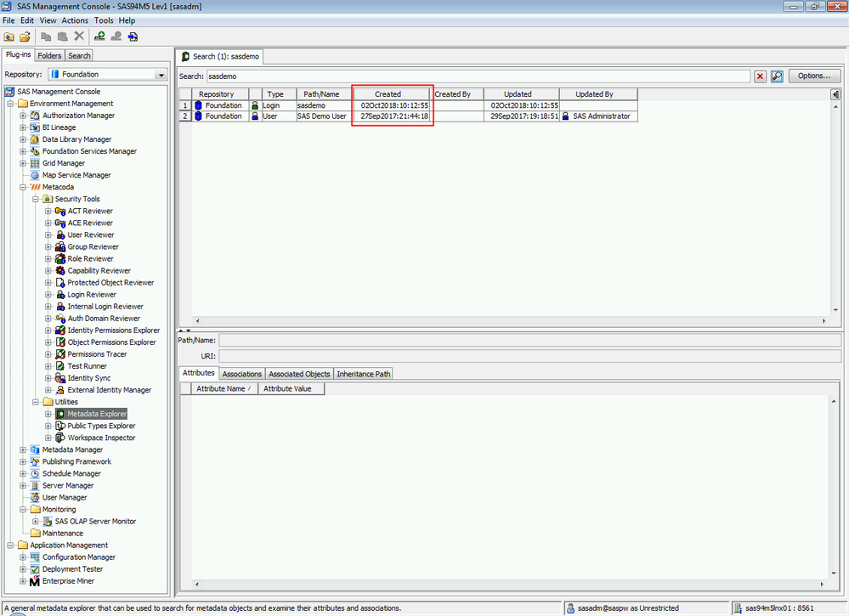Click the open folder toolbar icon
The height and width of the screenshot is (616, 849).
(x=25, y=37)
